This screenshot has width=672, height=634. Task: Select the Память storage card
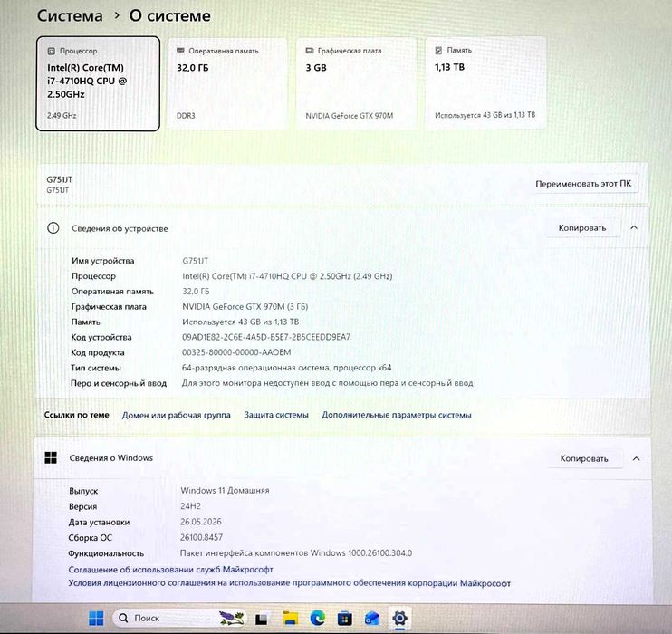coord(485,82)
